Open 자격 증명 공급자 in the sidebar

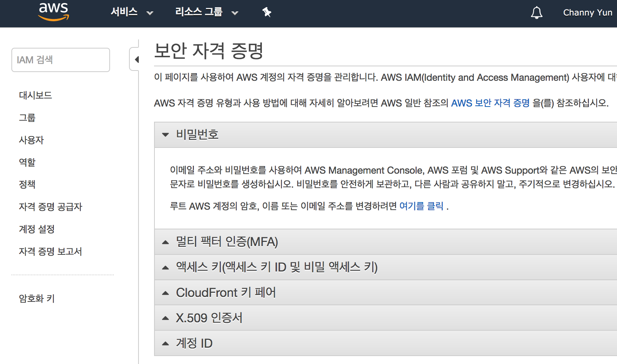click(x=50, y=207)
